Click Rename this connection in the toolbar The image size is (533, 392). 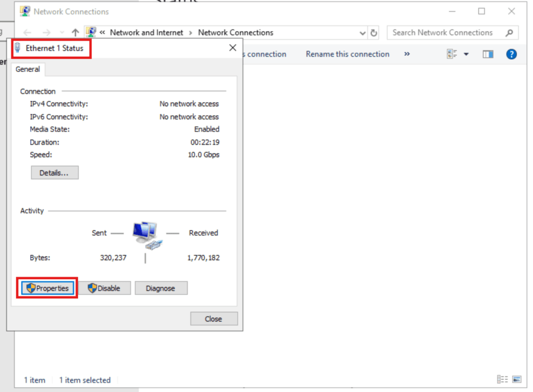point(347,54)
